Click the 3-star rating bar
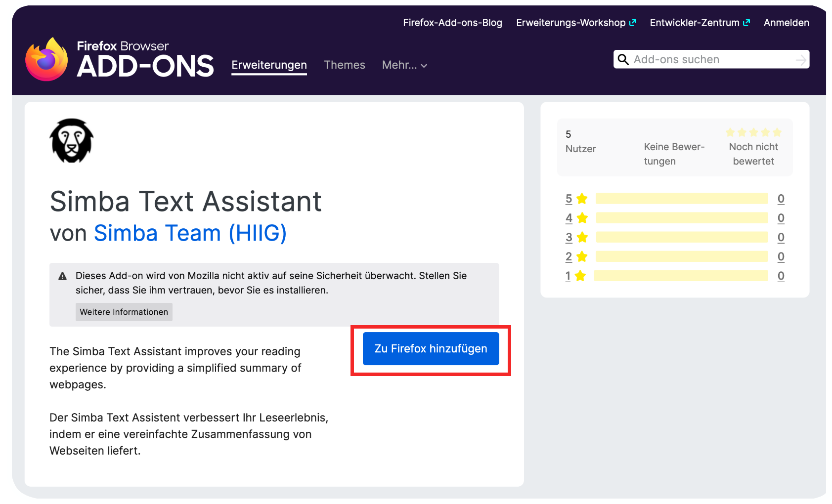The image size is (832, 504). pos(682,237)
